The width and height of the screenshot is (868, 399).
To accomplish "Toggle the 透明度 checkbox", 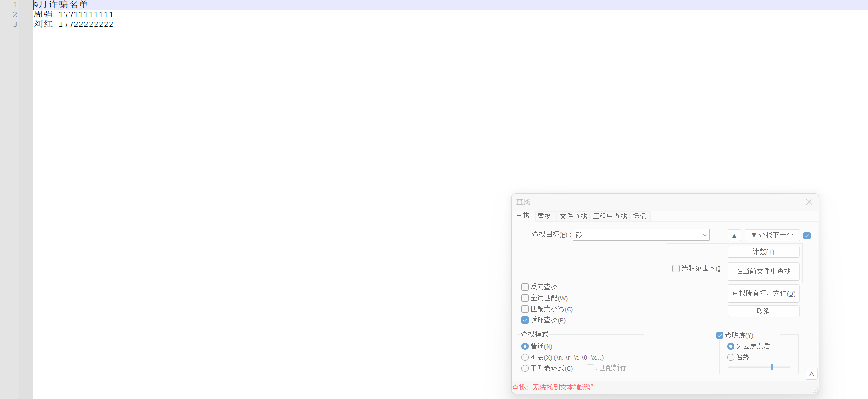I will 720,335.
